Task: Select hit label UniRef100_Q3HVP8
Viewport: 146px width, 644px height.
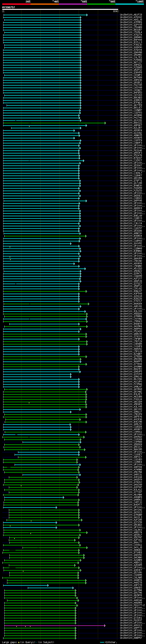Action: coord(131,72)
